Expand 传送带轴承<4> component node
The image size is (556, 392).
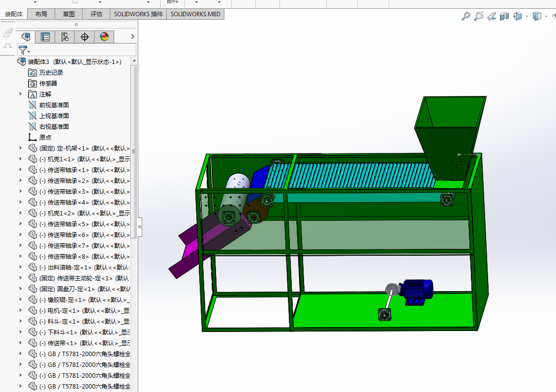[21, 202]
